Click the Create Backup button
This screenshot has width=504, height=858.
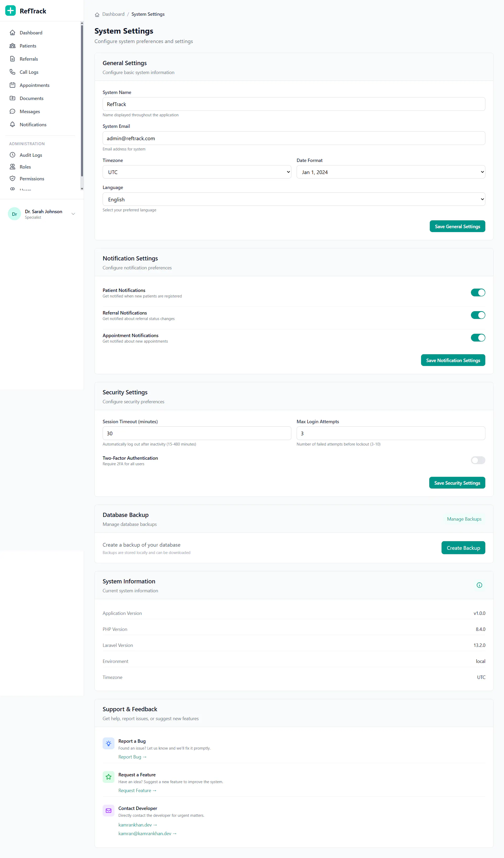(463, 548)
